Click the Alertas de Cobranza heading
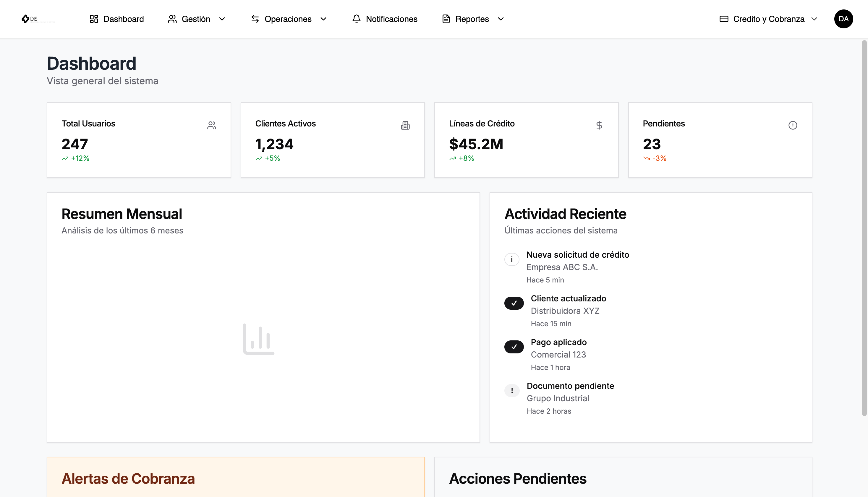This screenshot has width=868, height=497. 128,479
